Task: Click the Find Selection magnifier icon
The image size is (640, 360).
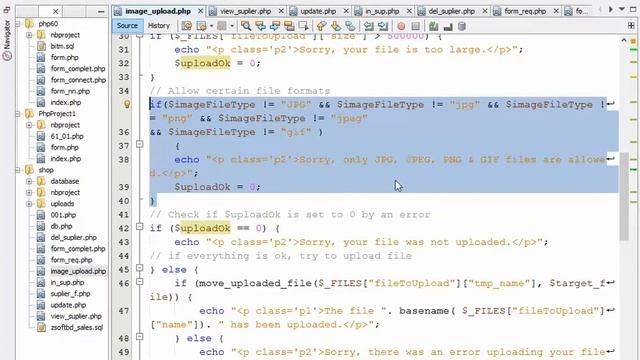Action: tap(246, 26)
